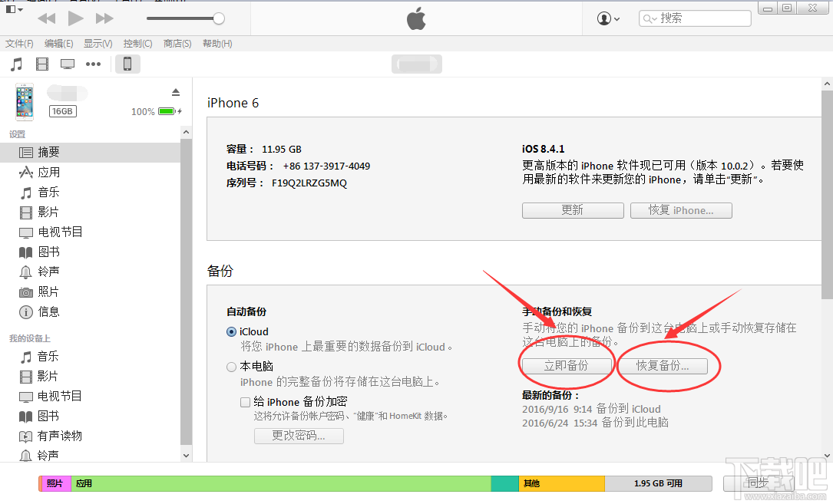Select the Music section icon in toolbar
The width and height of the screenshot is (833, 504).
(17, 64)
